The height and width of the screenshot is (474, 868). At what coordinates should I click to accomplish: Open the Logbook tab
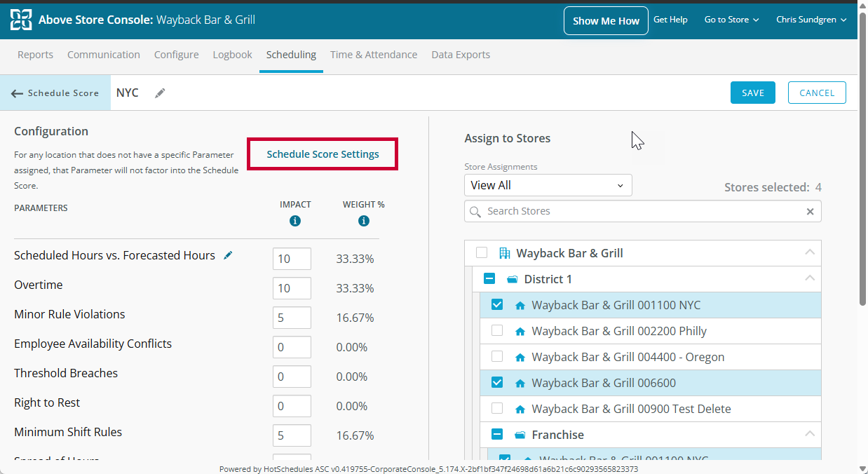(232, 55)
